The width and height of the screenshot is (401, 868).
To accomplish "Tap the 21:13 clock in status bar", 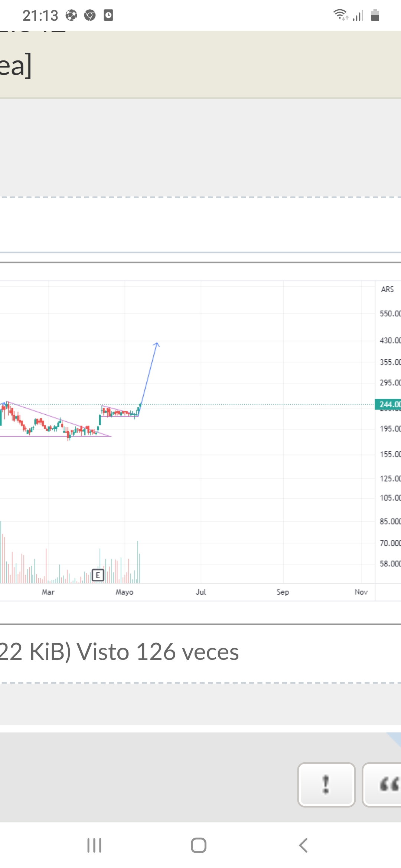I will pos(40,16).
